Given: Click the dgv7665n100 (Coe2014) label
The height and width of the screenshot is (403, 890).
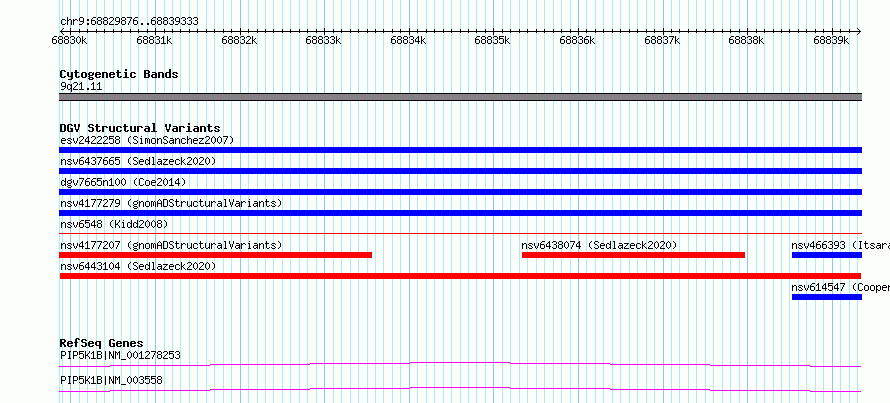Looking at the screenshot, I should (123, 182).
